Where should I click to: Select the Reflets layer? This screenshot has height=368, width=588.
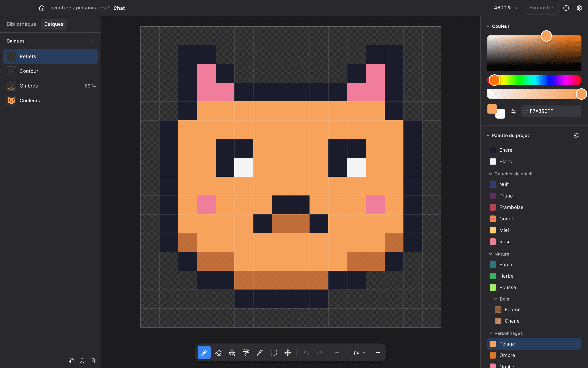(51, 56)
